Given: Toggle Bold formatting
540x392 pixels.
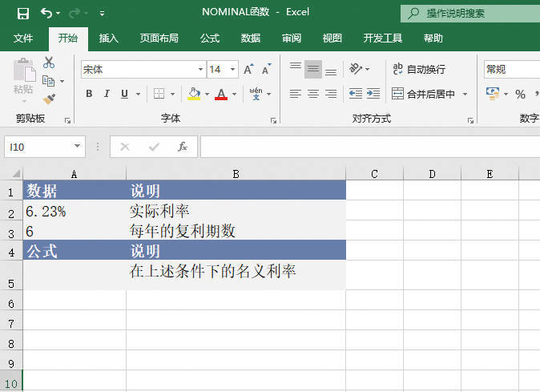Looking at the screenshot, I should tap(89, 94).
